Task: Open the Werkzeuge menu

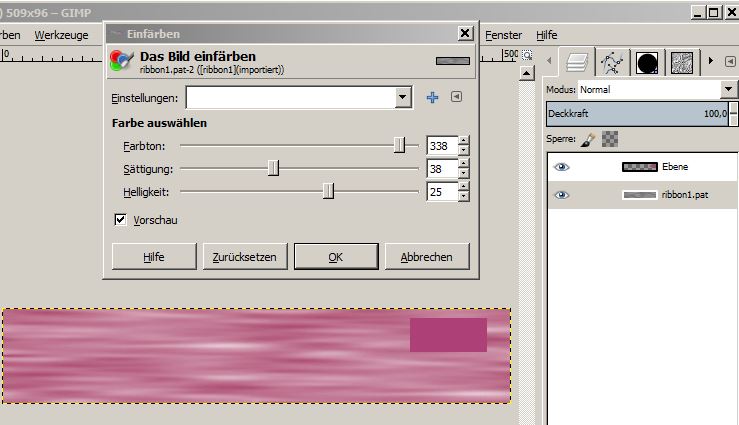Action: click(61, 35)
